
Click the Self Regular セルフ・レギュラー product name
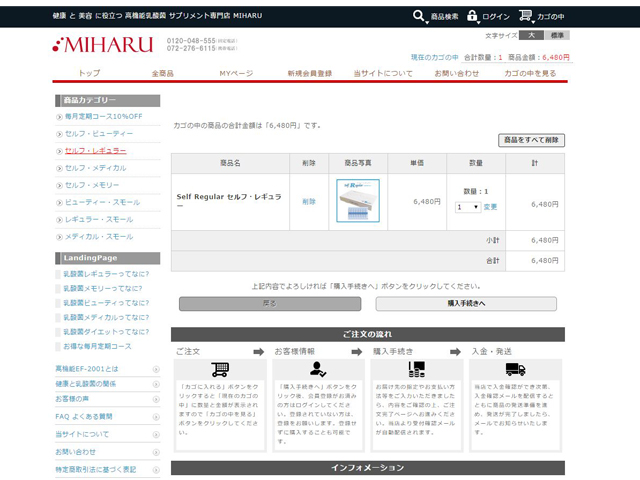(x=229, y=200)
